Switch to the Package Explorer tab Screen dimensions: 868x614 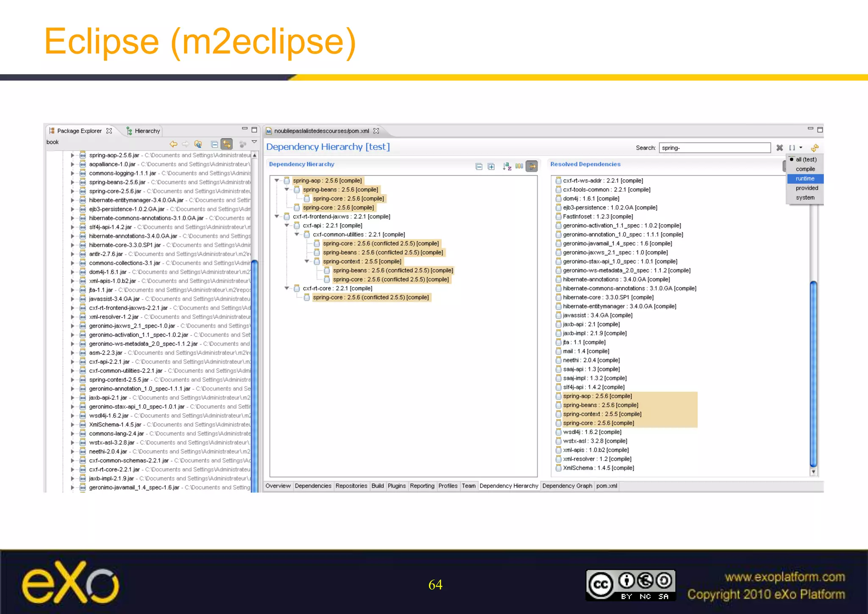(x=79, y=131)
